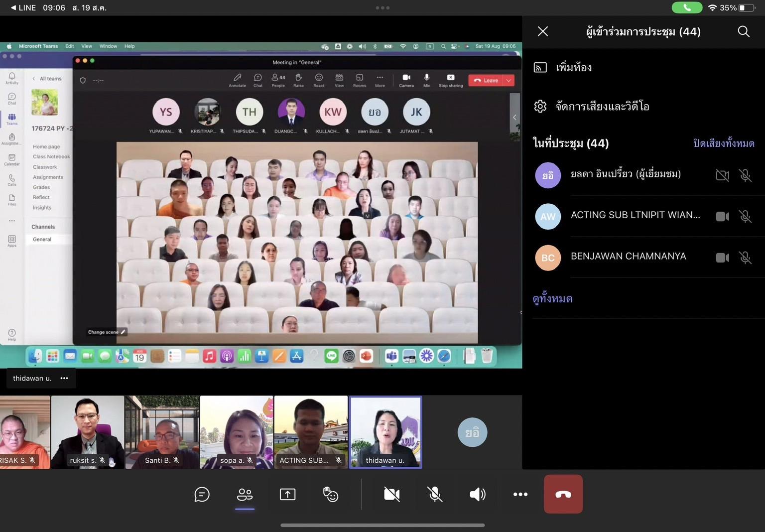
Task: Toggle the speaker audio output
Action: click(478, 494)
